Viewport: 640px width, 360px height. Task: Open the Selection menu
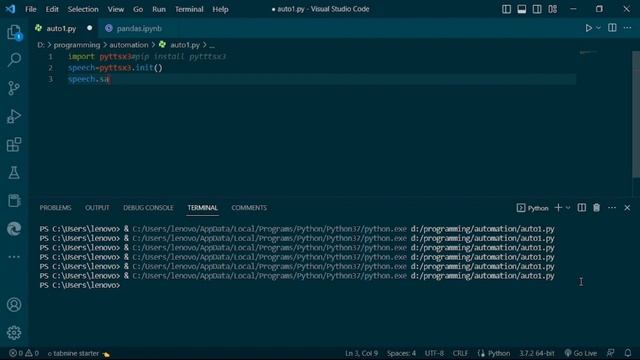click(x=83, y=9)
